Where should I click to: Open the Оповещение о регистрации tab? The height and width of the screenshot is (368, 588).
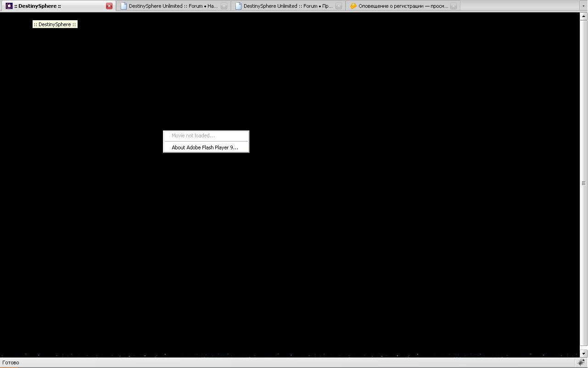click(403, 6)
